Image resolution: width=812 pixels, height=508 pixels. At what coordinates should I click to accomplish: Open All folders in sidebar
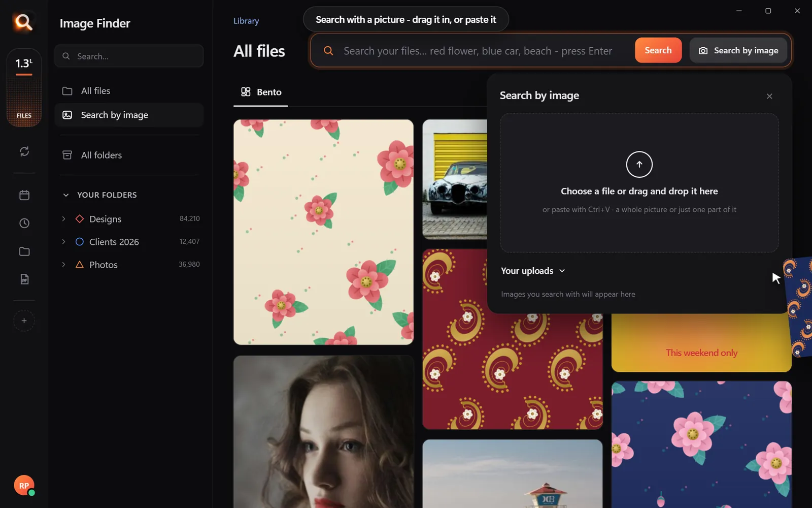coord(129,155)
